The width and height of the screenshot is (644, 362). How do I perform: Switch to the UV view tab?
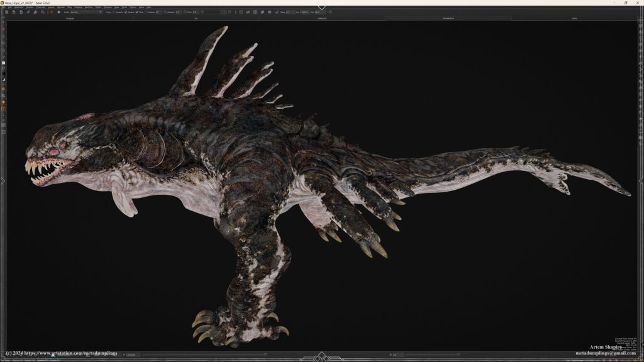click(196, 18)
